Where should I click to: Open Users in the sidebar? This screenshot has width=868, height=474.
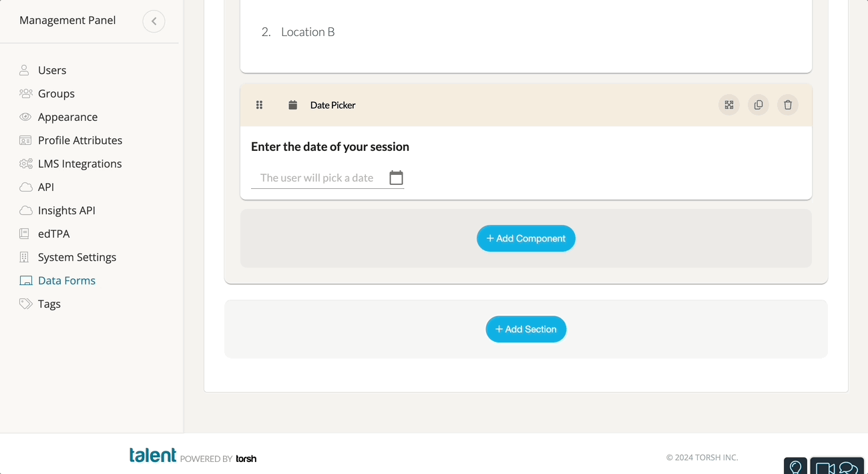(x=52, y=70)
